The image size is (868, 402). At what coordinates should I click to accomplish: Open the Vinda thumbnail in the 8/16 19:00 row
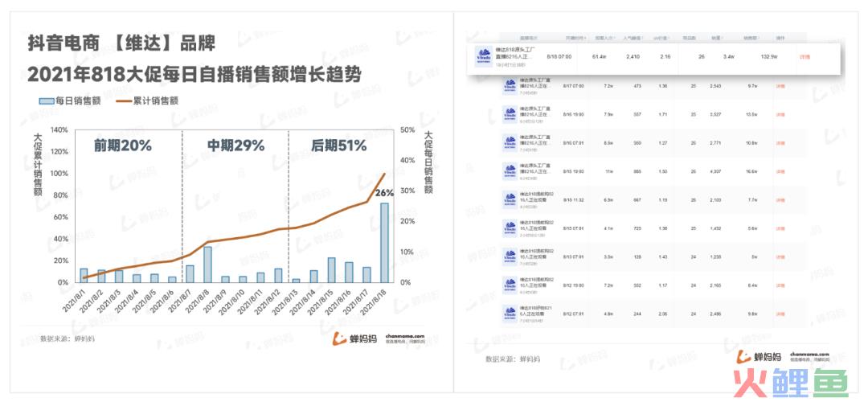click(x=510, y=115)
